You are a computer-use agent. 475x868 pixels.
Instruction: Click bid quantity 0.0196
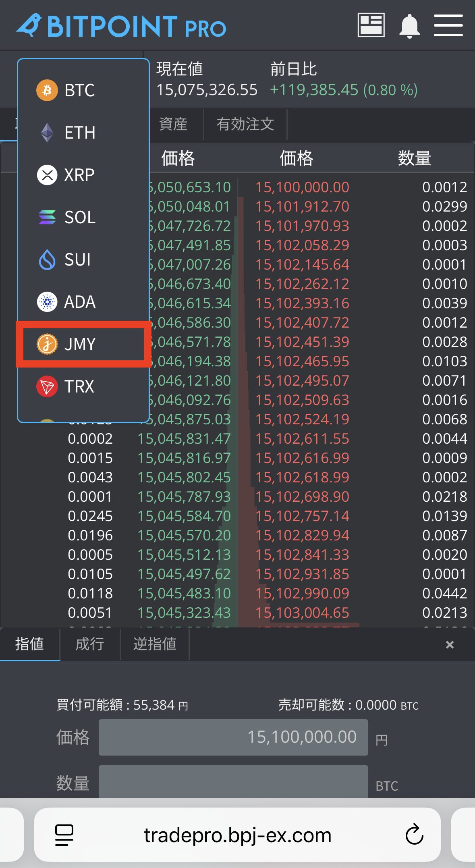tap(90, 535)
